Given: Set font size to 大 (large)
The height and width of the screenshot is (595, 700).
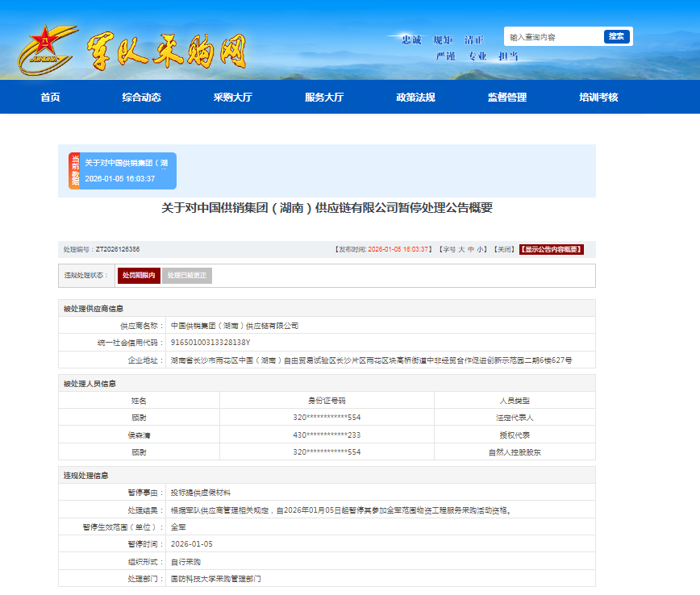Looking at the screenshot, I should 462,250.
